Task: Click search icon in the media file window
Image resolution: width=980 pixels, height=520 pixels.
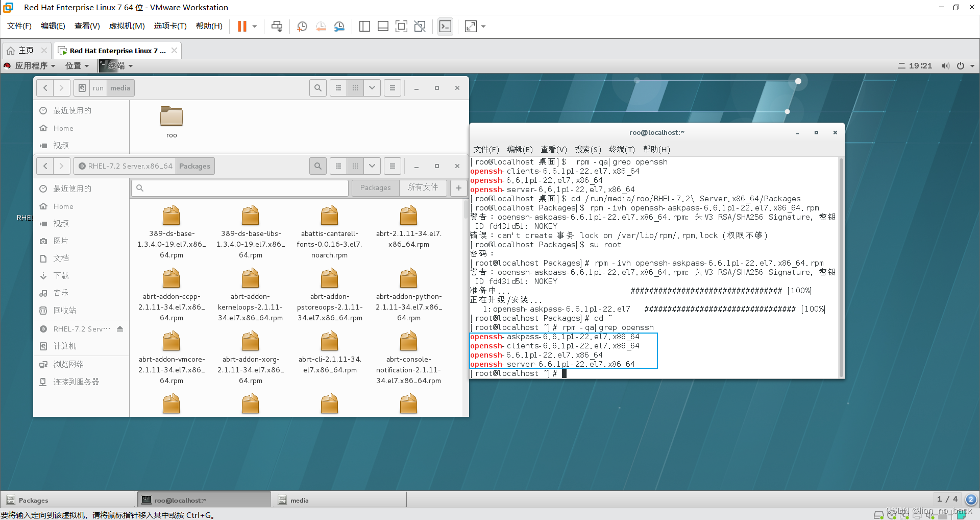Action: click(318, 88)
